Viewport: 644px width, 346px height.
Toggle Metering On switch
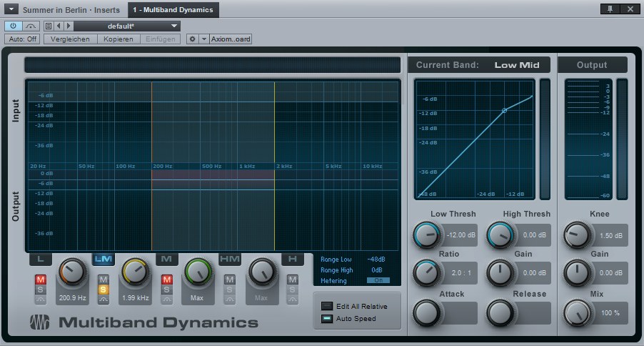point(378,280)
